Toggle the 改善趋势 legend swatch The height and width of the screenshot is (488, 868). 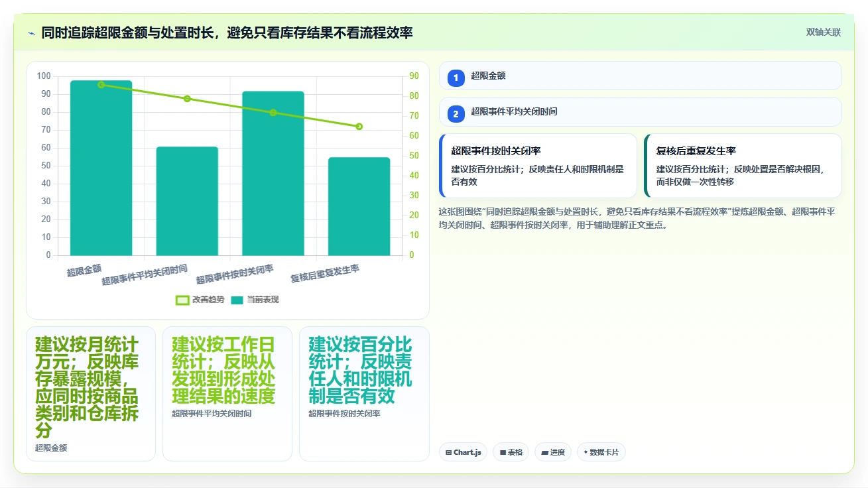click(182, 300)
